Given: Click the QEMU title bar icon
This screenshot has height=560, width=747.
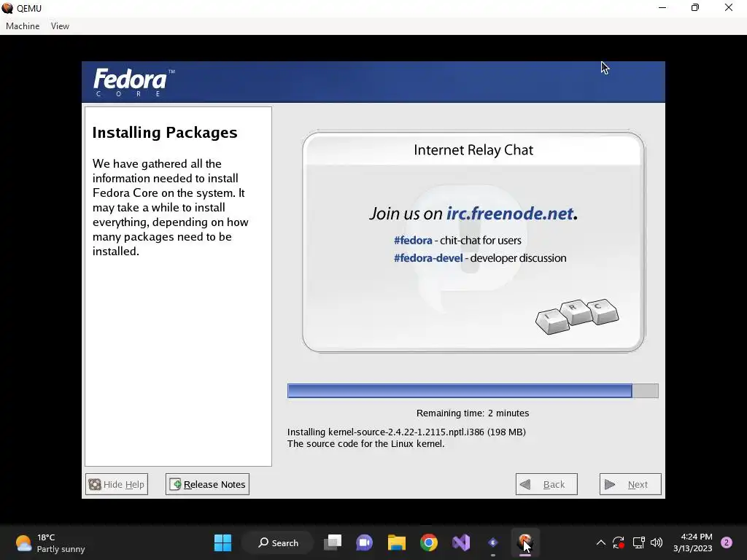Looking at the screenshot, I should 7,8.
